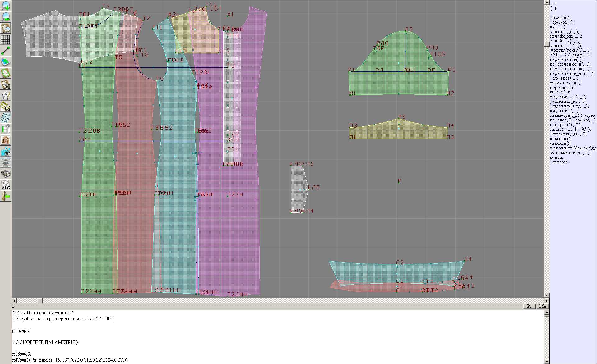597x364 pixels.
Task: Click the zoom in magnifier icon
Action: pos(6,6)
